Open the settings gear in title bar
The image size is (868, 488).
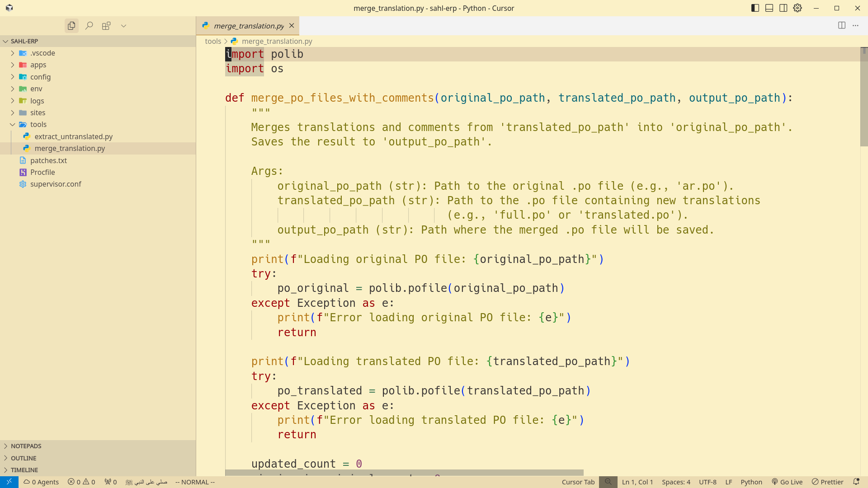797,8
